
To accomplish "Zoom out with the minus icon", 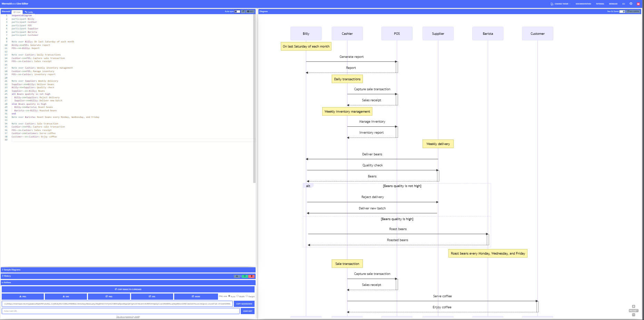I will click(633, 315).
